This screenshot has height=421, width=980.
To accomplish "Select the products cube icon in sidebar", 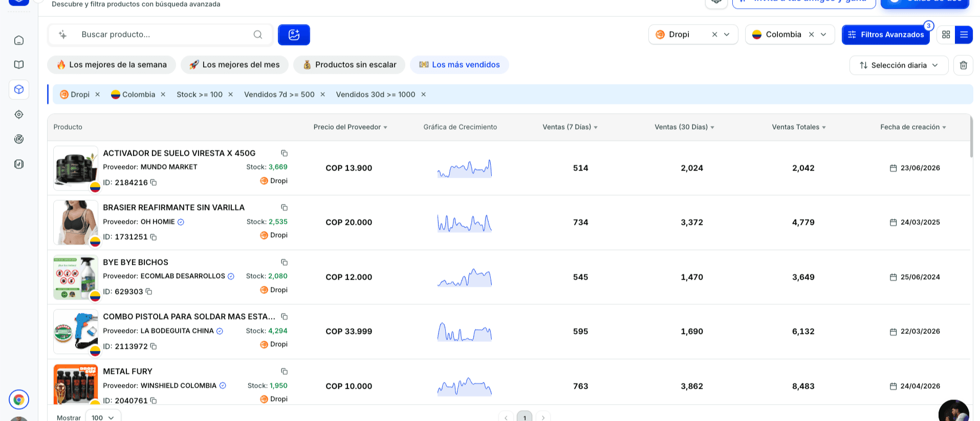I will pos(19,90).
